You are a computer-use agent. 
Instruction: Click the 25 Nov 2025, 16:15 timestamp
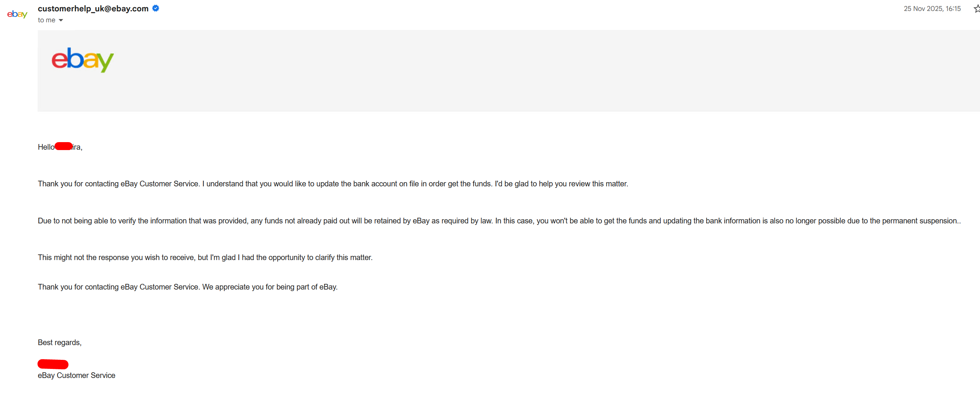click(x=932, y=8)
